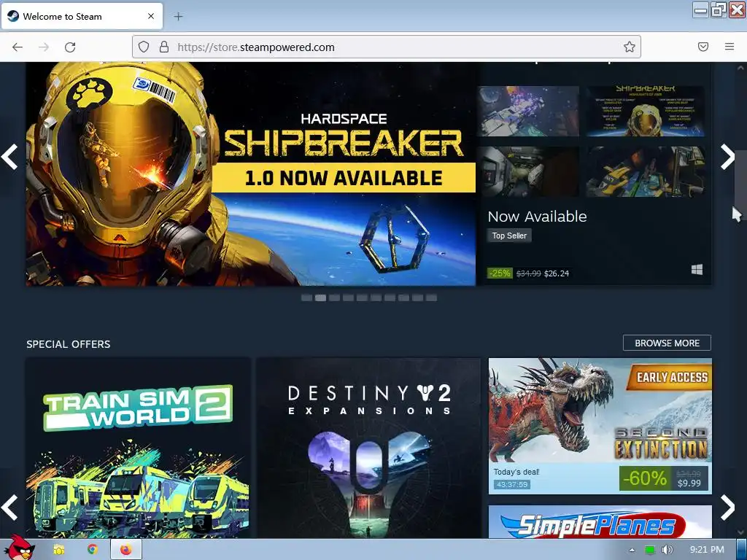The height and width of the screenshot is (560, 747).
Task: Click the -60% discount on Second Extinction
Action: tap(646, 478)
